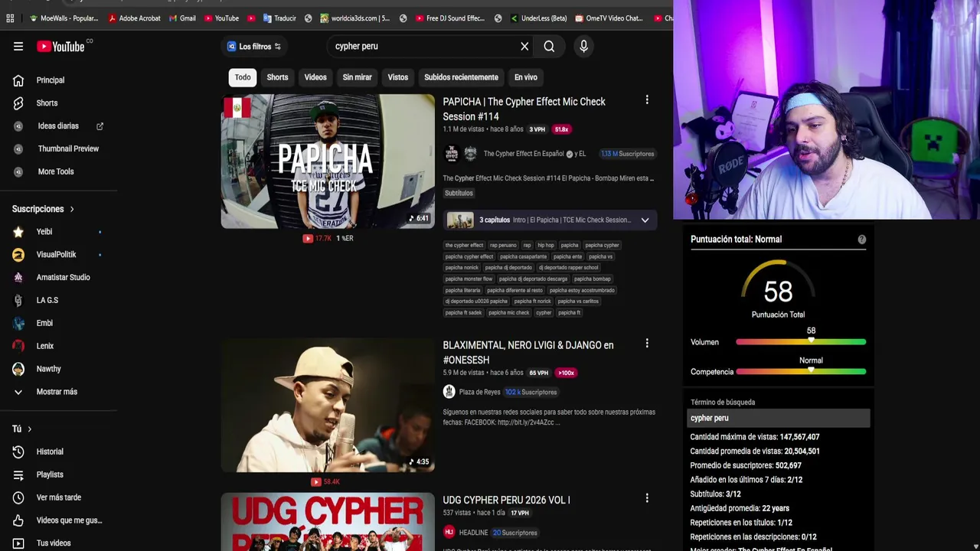This screenshot has height=551, width=980.
Task: Clear the search text with the X
Action: (x=524, y=47)
